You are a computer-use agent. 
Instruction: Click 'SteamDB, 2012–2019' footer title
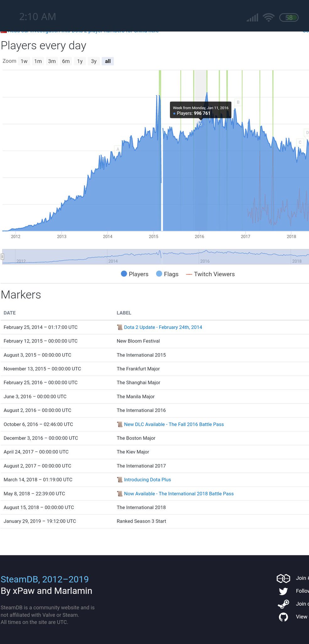(x=45, y=579)
